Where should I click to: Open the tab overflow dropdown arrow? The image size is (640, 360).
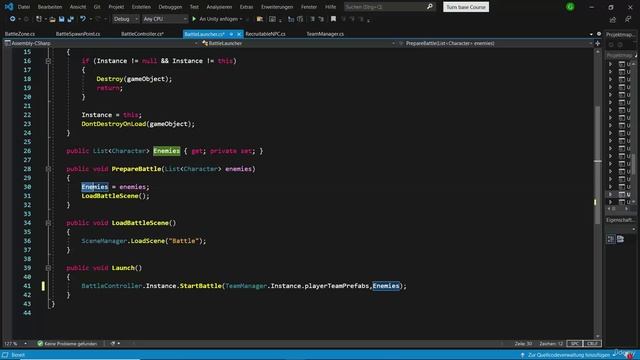tap(591, 34)
